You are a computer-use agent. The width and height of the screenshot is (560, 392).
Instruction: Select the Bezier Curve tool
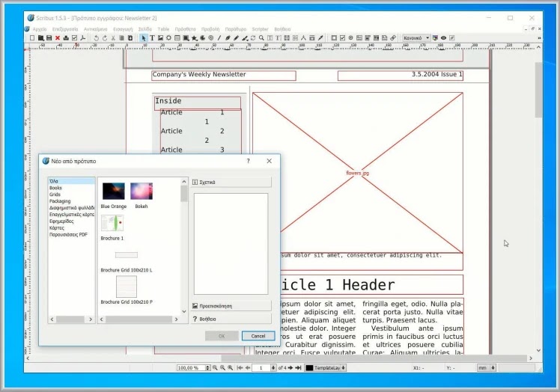[228, 38]
